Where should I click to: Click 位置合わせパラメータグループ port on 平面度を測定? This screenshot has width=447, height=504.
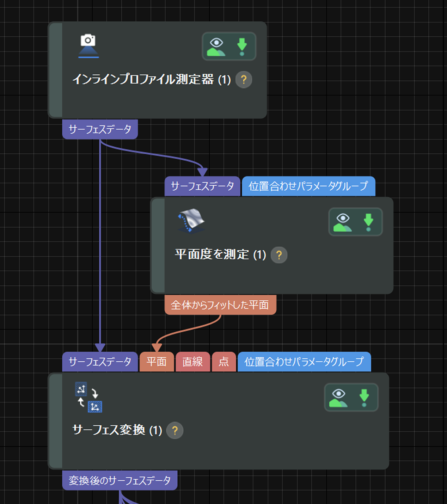pos(308,186)
